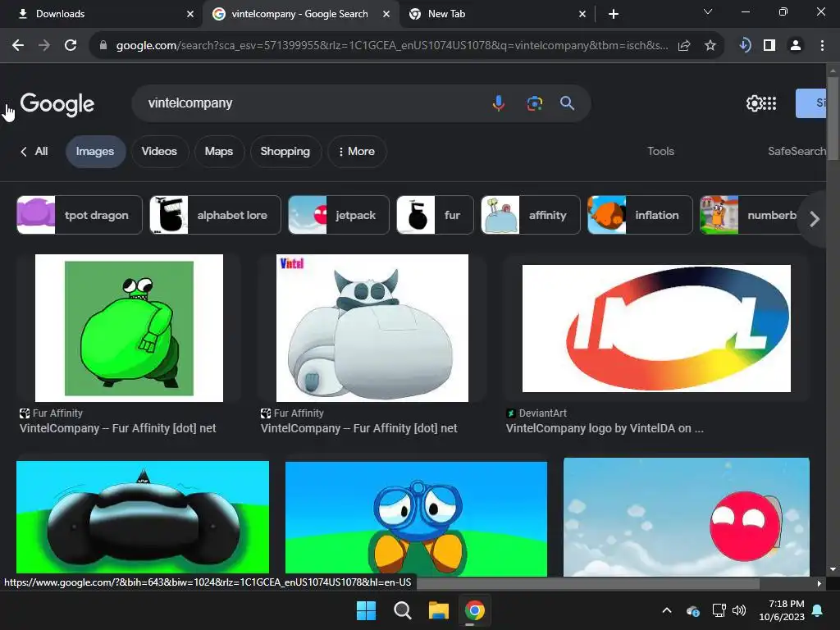Close the New Tab tab
The width and height of the screenshot is (840, 630).
point(582,14)
